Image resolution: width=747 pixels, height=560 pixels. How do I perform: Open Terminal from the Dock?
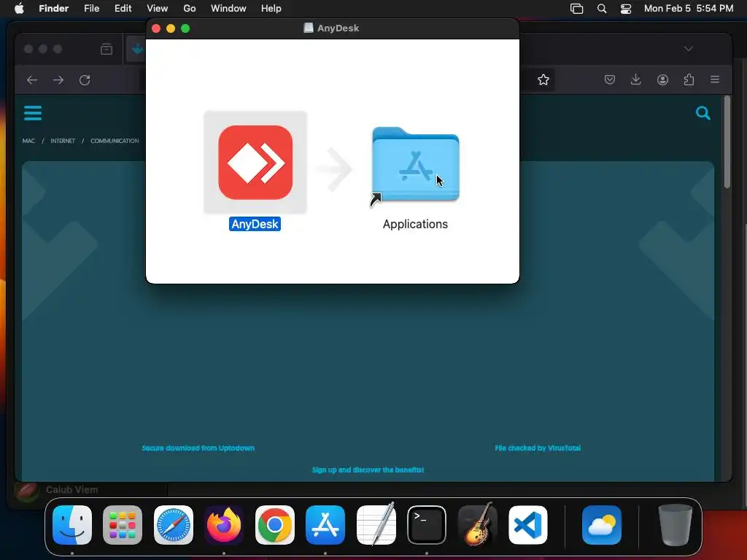(x=426, y=525)
